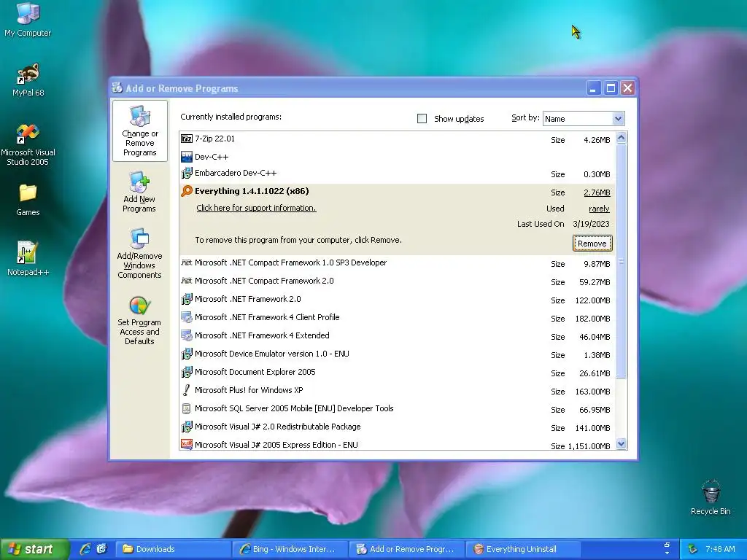Select Microsoft .NET Framework 2.0 row
The height and width of the screenshot is (560, 747).
(398, 300)
